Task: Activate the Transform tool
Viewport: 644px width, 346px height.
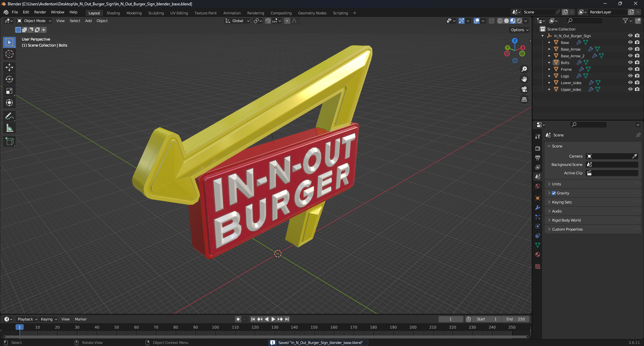Action: pyautogui.click(x=9, y=103)
